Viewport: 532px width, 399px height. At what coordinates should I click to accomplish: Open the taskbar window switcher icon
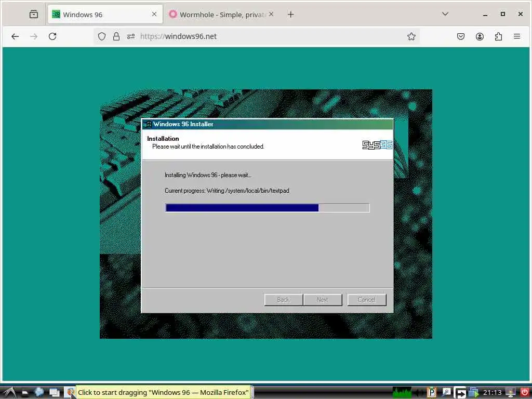54,393
